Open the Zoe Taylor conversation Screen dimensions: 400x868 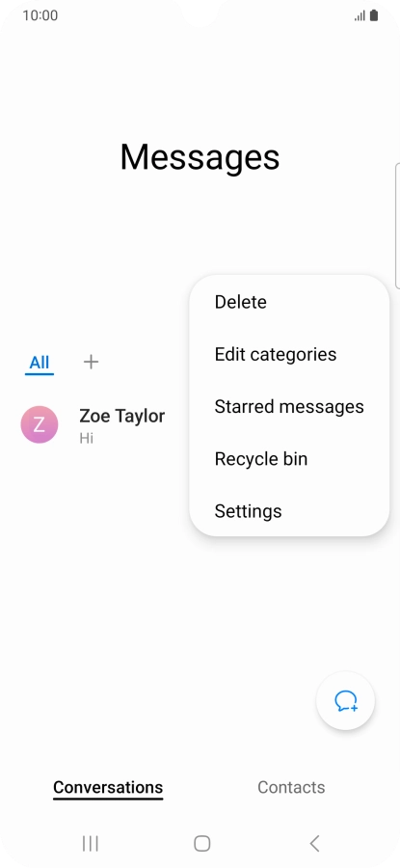(x=99, y=425)
